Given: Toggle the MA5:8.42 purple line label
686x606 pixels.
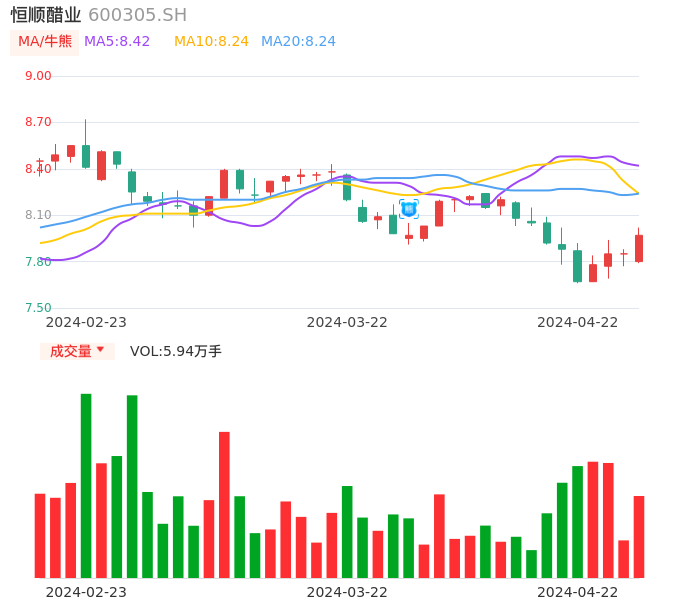Looking at the screenshot, I should tap(117, 42).
